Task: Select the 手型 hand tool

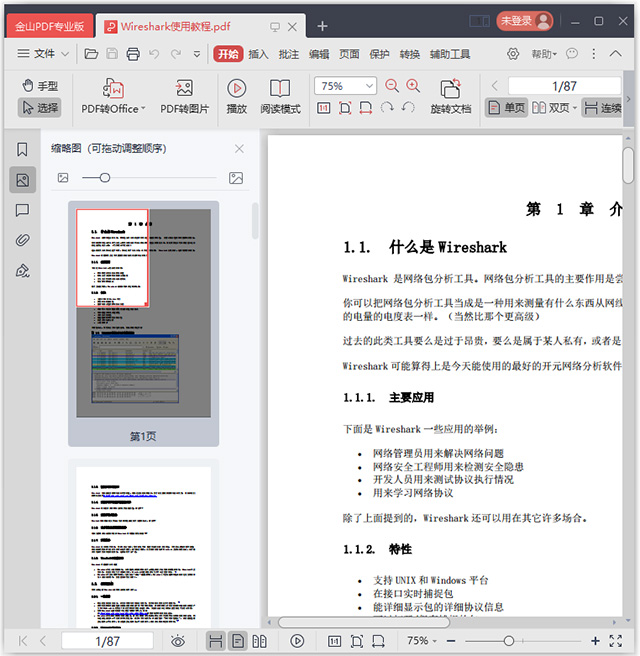Action: pos(40,86)
